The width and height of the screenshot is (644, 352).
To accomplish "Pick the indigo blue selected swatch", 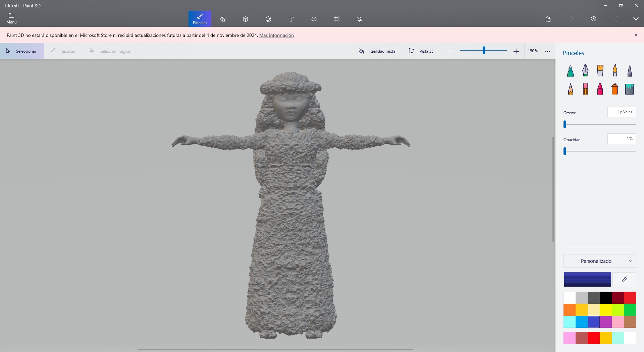I will pos(594,322).
